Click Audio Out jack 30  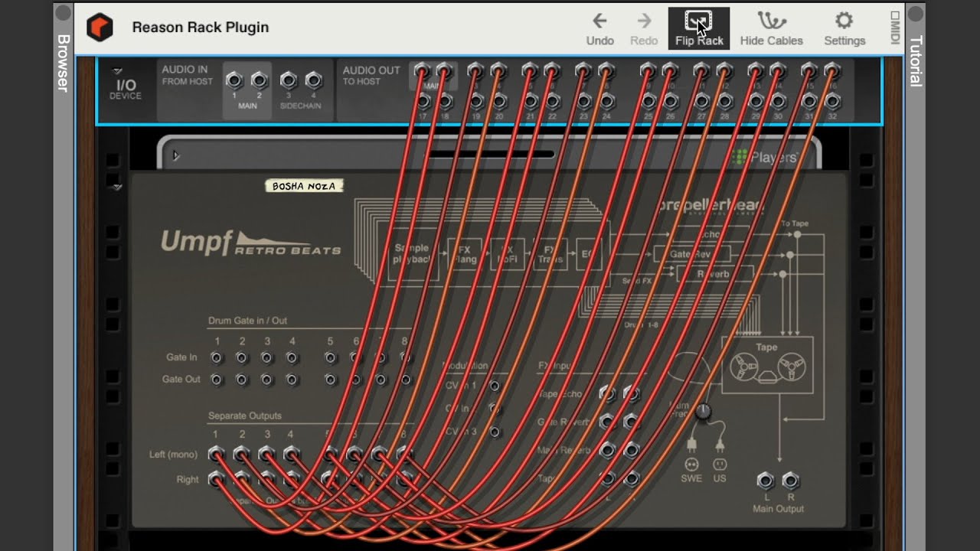[x=778, y=102]
